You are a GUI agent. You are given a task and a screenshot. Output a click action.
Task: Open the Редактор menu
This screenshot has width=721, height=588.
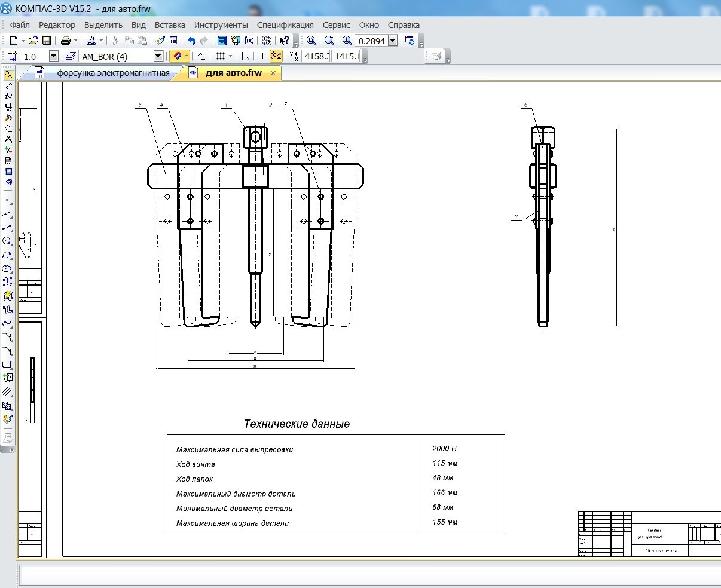(57, 25)
